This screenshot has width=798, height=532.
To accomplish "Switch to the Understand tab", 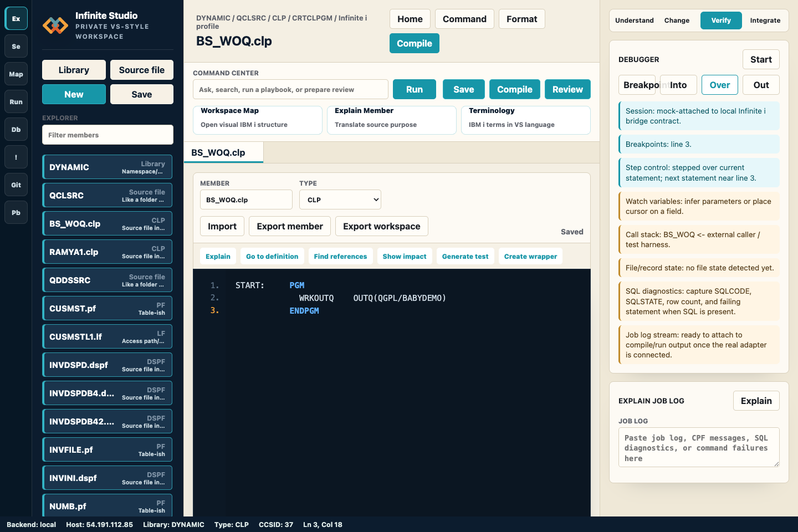I will pos(634,20).
